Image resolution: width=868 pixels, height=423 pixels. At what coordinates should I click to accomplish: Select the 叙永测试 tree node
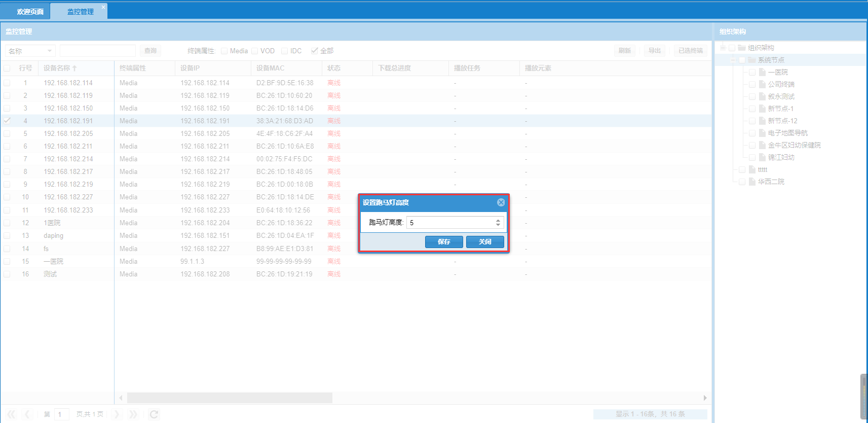coord(781,96)
